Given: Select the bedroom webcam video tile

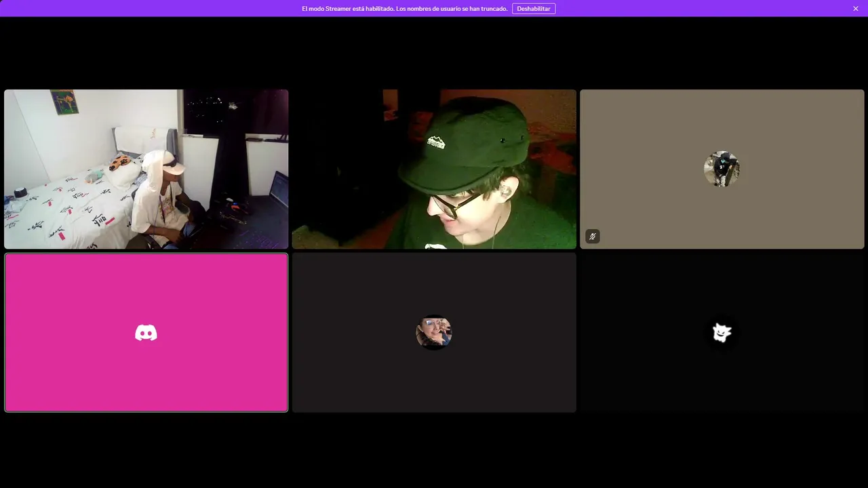Looking at the screenshot, I should 146,169.
